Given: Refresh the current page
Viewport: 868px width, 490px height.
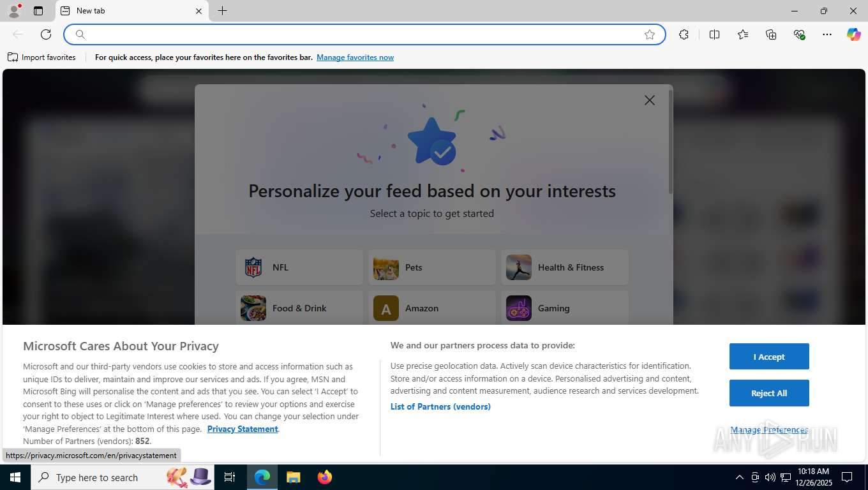Looking at the screenshot, I should pos(46,34).
